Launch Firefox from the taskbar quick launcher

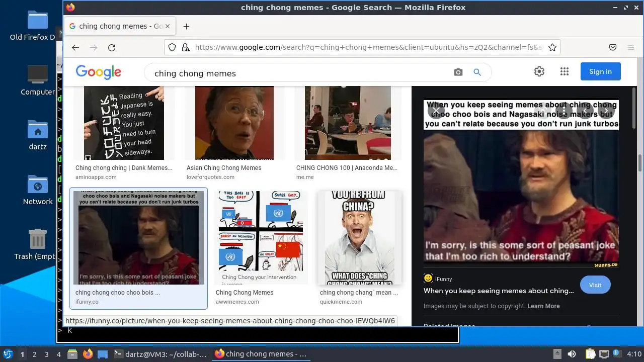coord(88,354)
